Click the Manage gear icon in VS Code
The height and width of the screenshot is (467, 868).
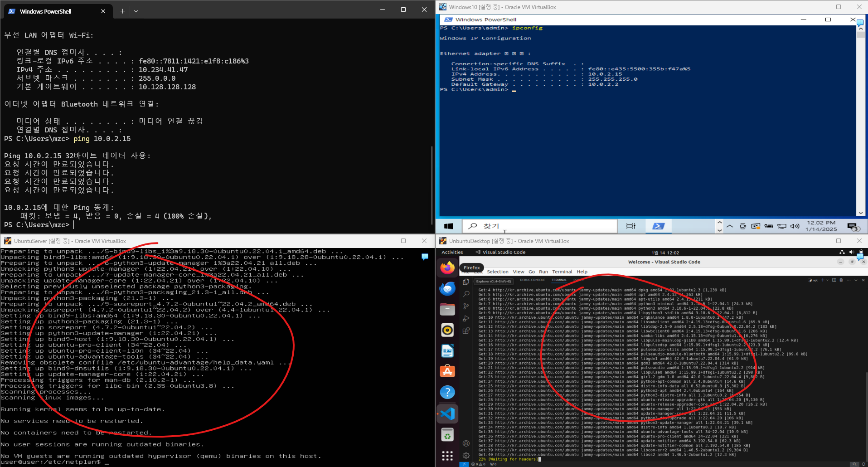pyautogui.click(x=466, y=455)
